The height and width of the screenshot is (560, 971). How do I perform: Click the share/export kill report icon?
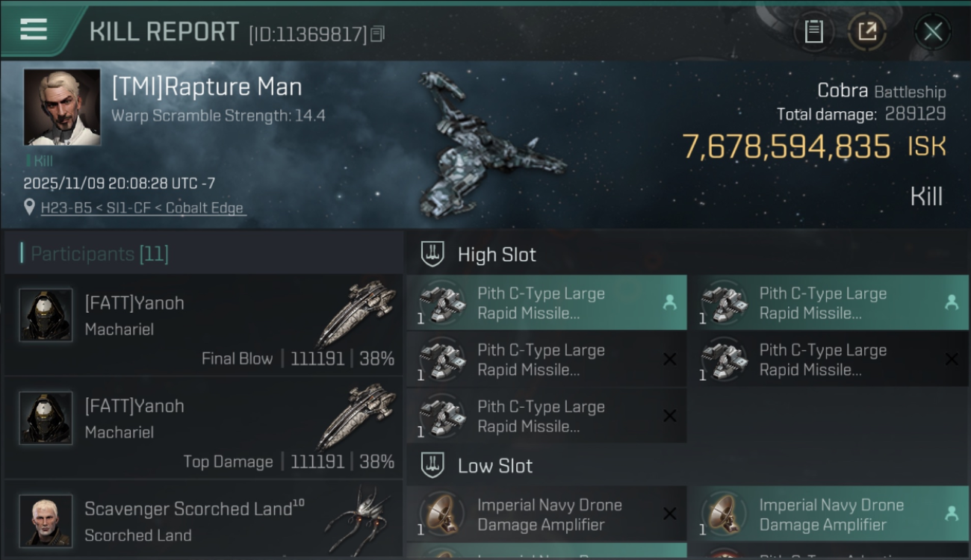pos(867,31)
